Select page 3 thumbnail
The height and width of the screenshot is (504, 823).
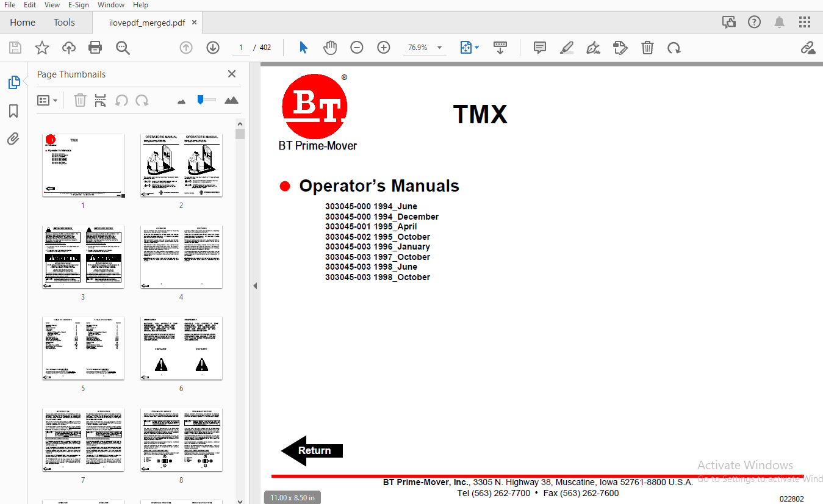tap(83, 256)
